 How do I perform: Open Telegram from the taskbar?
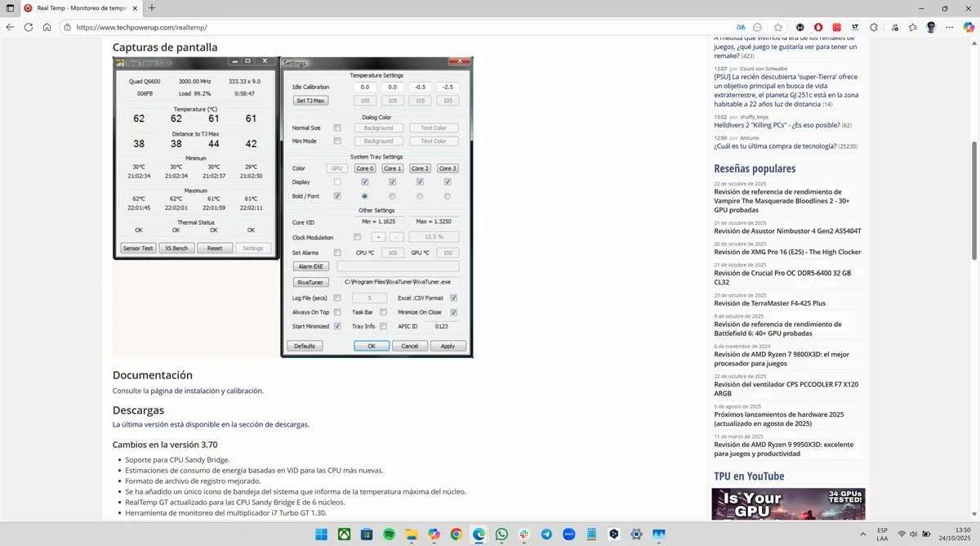[x=546, y=534]
